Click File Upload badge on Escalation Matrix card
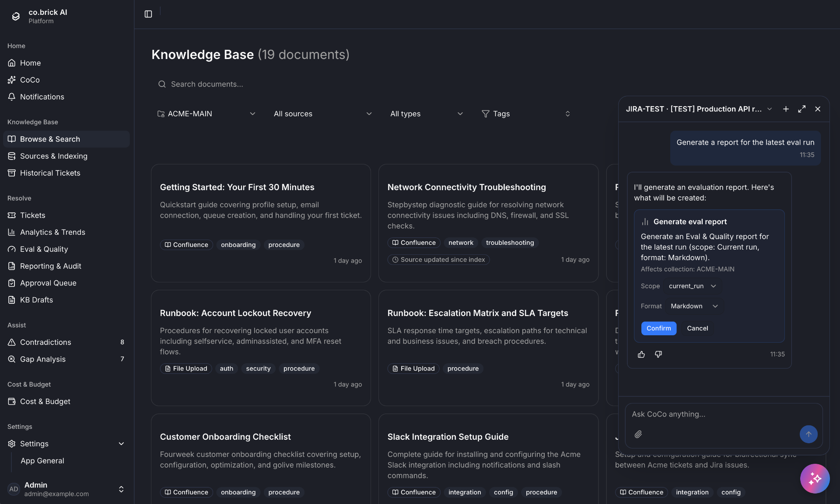Image resolution: width=840 pixels, height=504 pixels. pyautogui.click(x=413, y=368)
